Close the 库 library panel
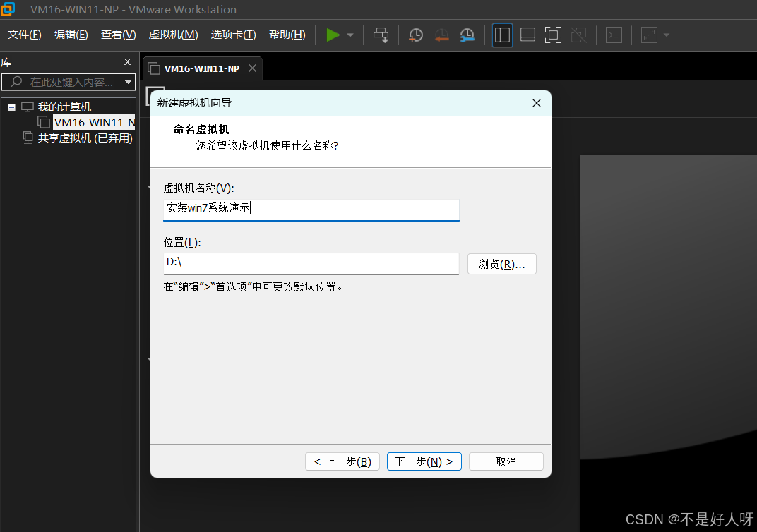This screenshot has width=757, height=532. pos(127,61)
